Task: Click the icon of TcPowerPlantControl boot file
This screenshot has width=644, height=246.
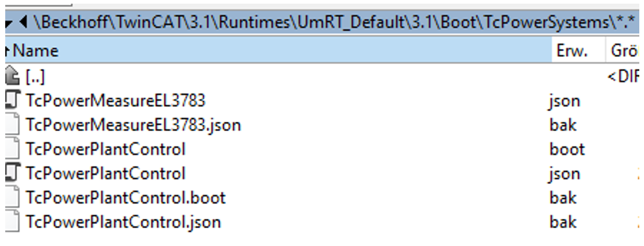Action: pos(12,149)
